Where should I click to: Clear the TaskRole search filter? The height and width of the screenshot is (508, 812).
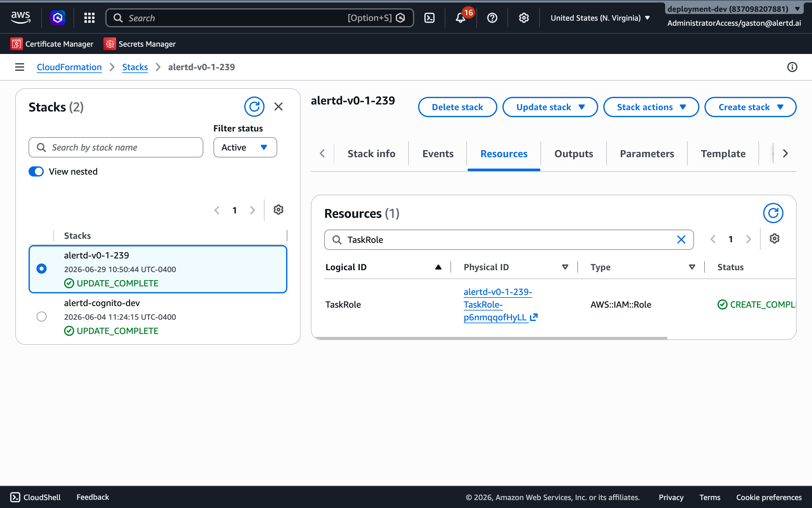point(681,239)
